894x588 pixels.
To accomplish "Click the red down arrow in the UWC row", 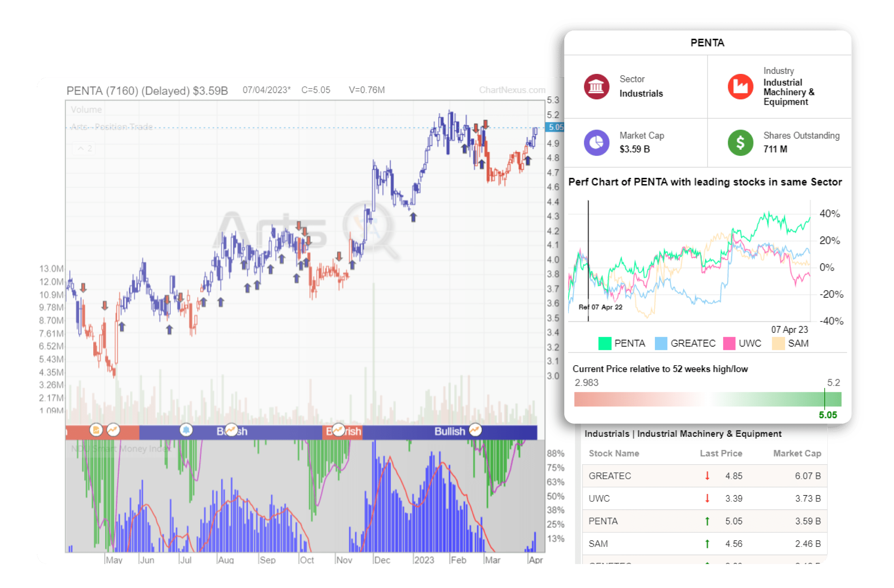I will [707, 498].
